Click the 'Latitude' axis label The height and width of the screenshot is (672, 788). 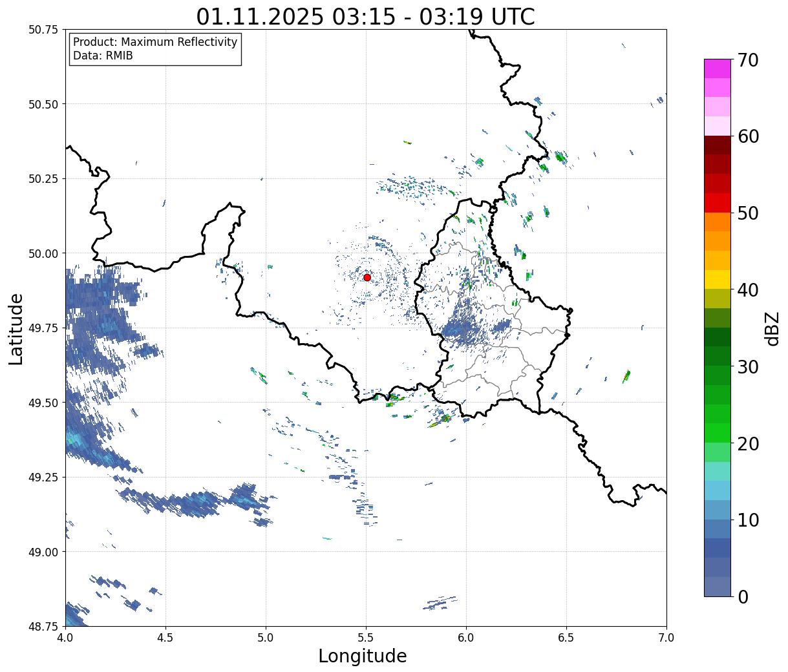(x=16, y=329)
